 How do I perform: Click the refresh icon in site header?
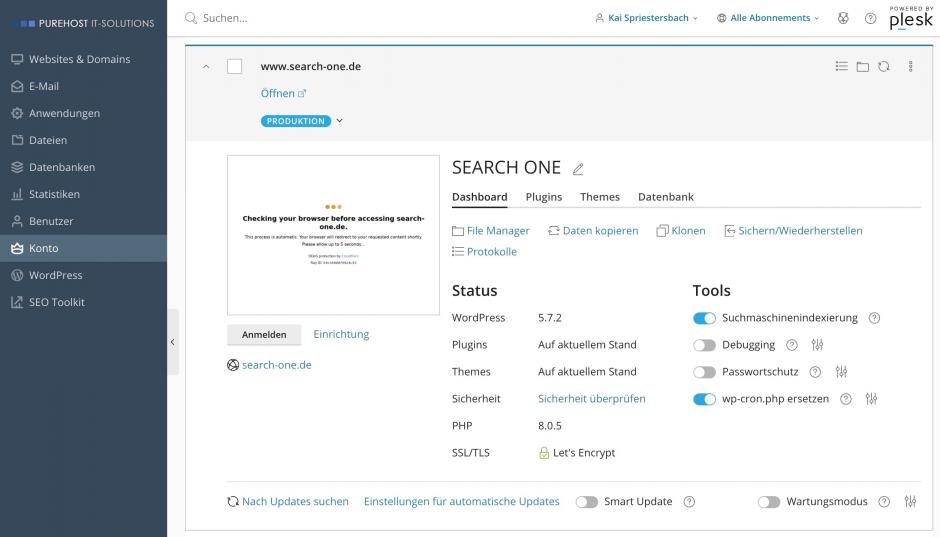pos(884,67)
